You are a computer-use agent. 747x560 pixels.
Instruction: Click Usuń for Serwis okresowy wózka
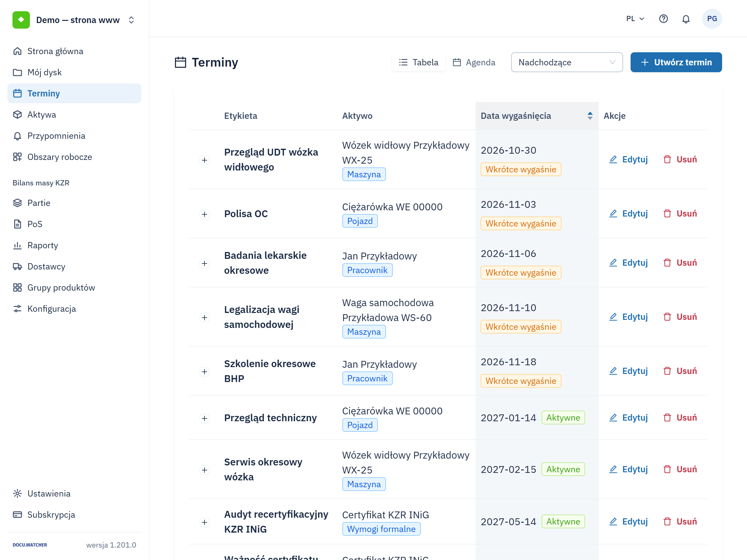point(680,469)
